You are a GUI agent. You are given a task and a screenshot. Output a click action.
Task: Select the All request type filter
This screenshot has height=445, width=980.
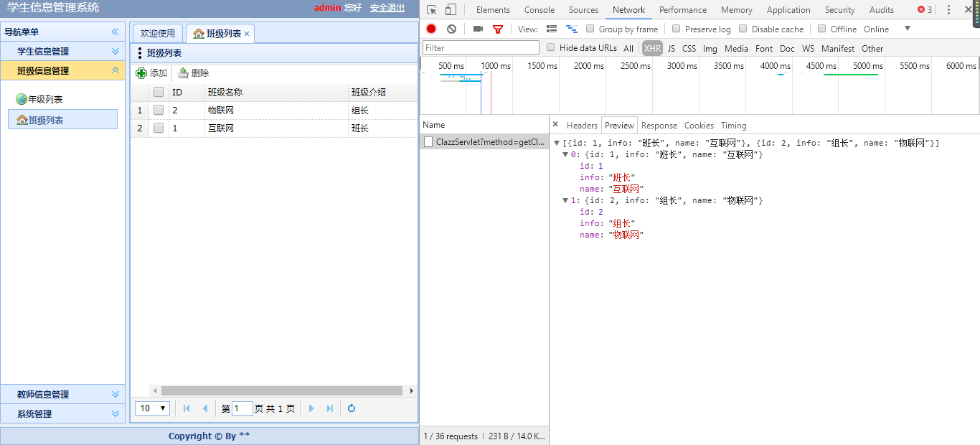point(628,48)
